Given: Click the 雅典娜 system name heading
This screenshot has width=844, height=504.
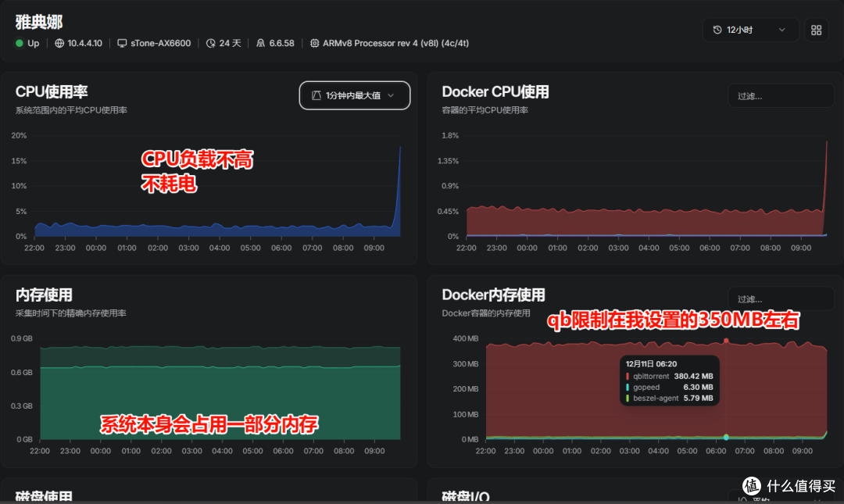Looking at the screenshot, I should (39, 22).
